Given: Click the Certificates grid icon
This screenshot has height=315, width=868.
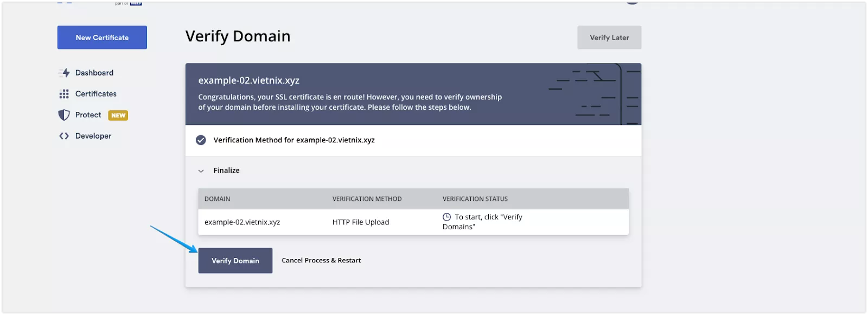Looking at the screenshot, I should point(64,94).
